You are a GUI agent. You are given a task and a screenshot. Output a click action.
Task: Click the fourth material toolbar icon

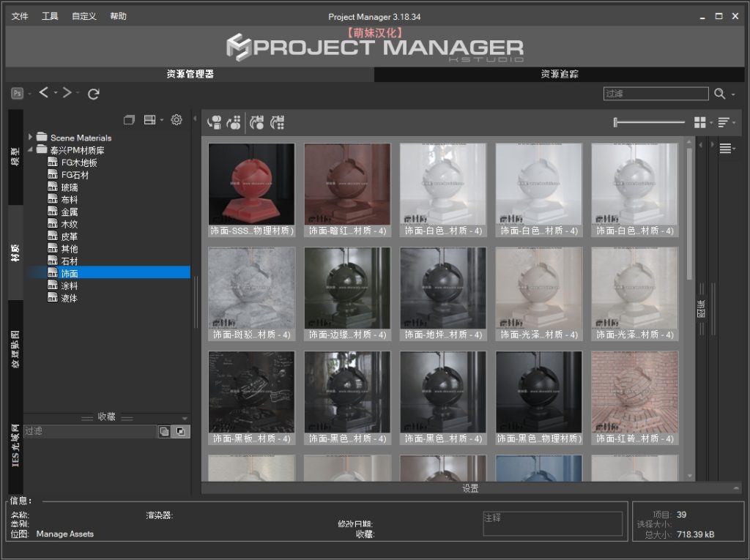point(278,122)
